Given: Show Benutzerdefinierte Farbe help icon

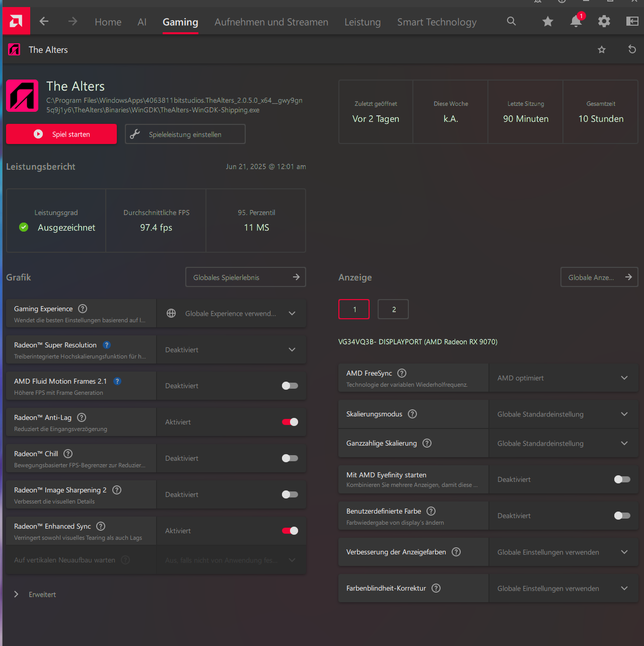Looking at the screenshot, I should click(x=431, y=511).
